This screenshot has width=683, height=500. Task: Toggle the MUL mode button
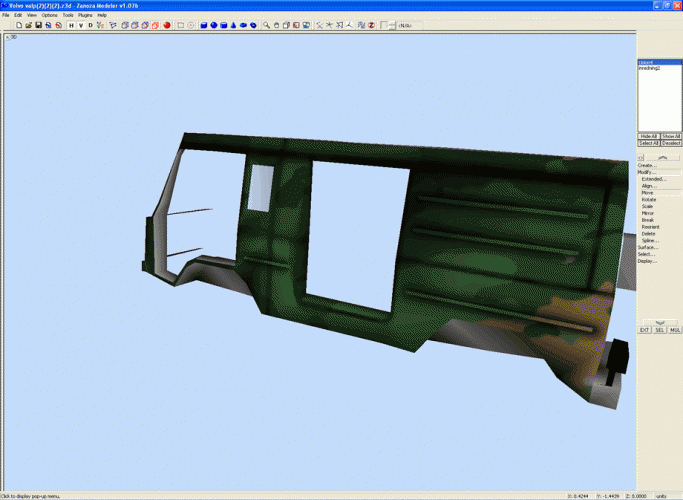tap(675, 329)
